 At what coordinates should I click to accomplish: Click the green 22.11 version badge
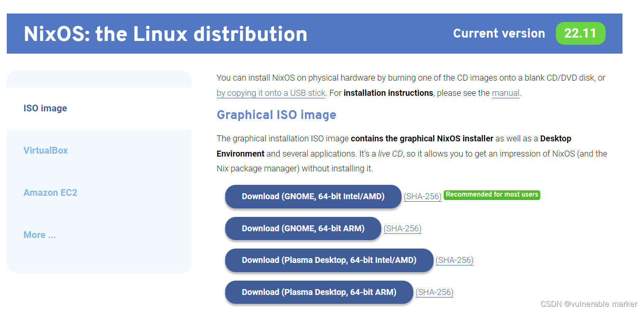point(581,33)
